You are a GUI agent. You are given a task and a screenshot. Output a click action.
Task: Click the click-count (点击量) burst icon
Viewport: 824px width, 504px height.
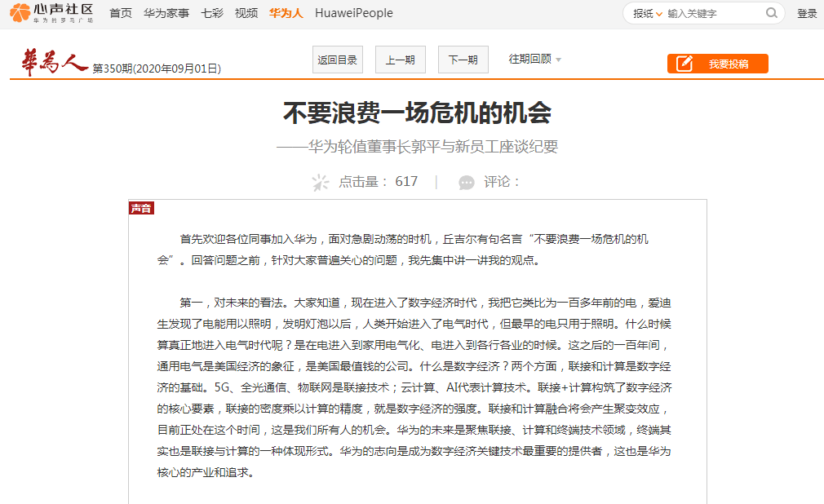click(318, 182)
